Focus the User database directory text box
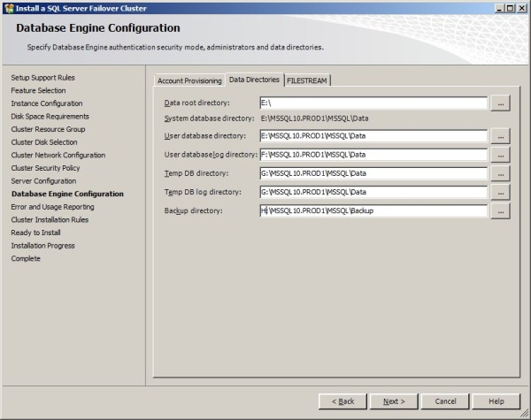The width and height of the screenshot is (531, 420). (x=373, y=136)
